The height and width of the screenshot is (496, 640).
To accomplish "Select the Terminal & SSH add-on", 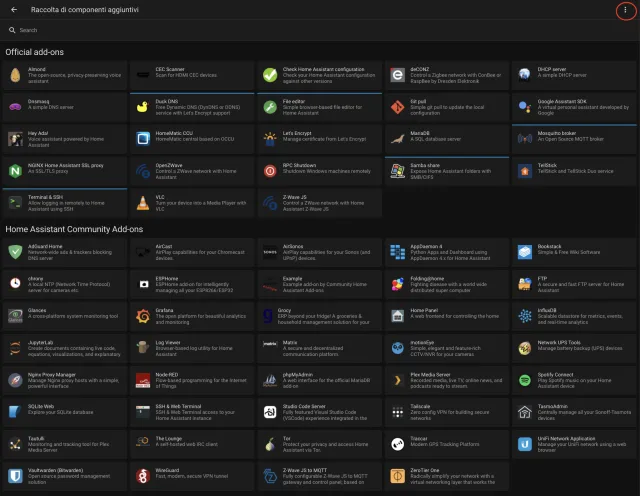I will (x=64, y=202).
